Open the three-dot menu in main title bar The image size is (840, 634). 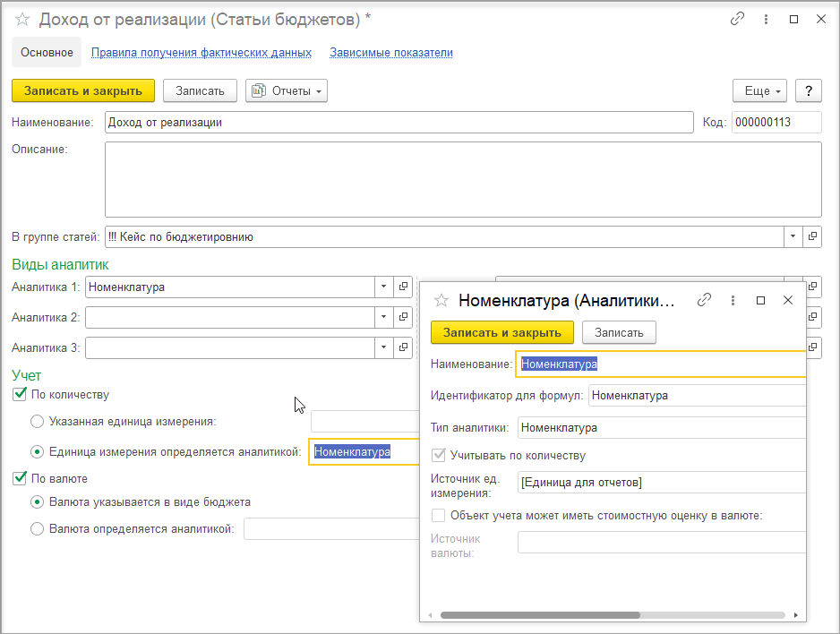point(766,19)
